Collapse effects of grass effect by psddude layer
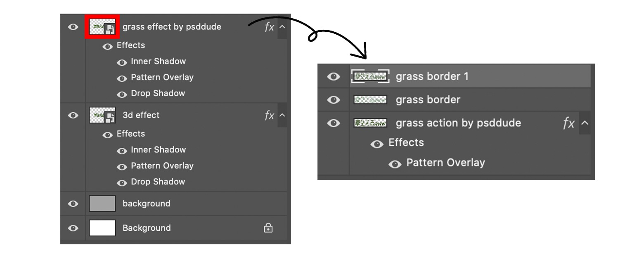Viewport: 644px width, 253px height. point(282,27)
